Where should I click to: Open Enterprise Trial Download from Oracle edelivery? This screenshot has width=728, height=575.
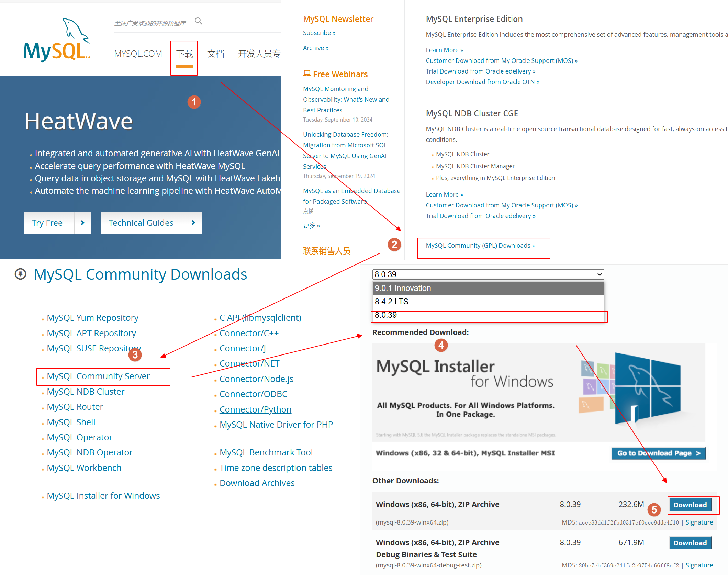480,71
